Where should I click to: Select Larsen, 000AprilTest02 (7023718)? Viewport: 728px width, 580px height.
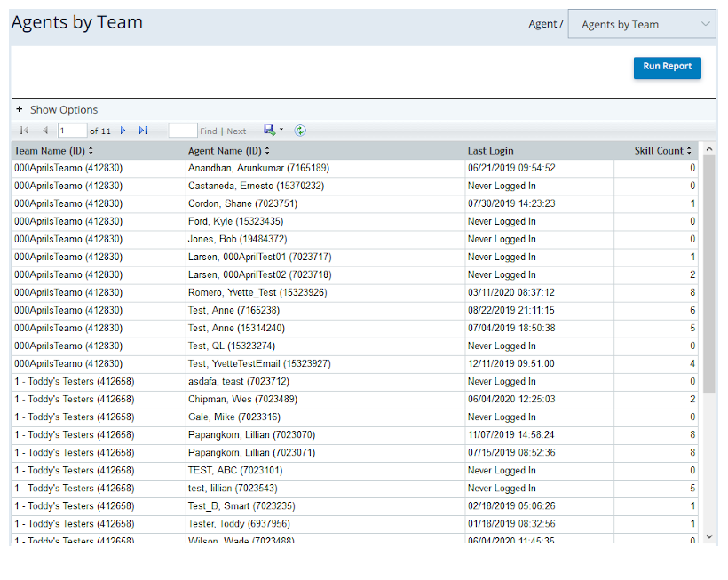pyautogui.click(x=259, y=274)
